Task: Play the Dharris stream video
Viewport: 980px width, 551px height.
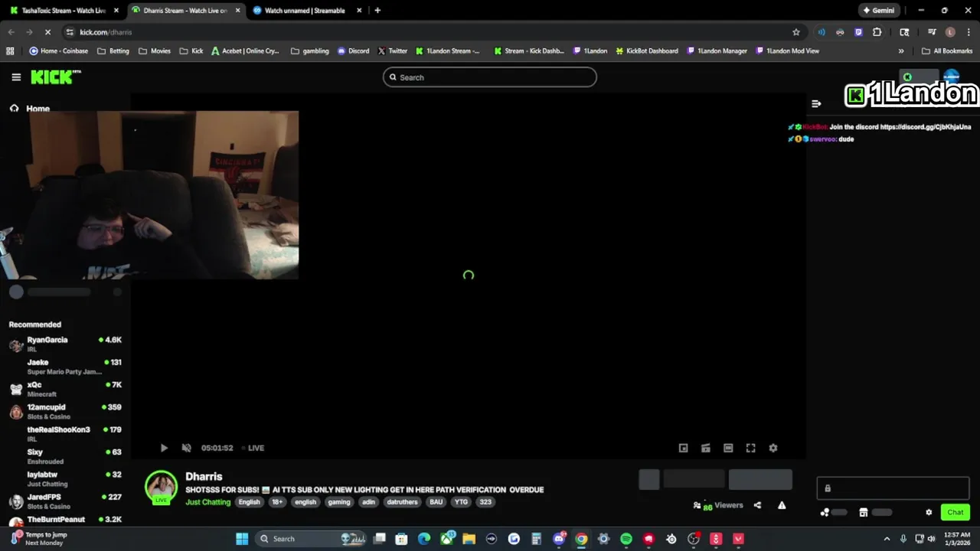Action: (164, 448)
